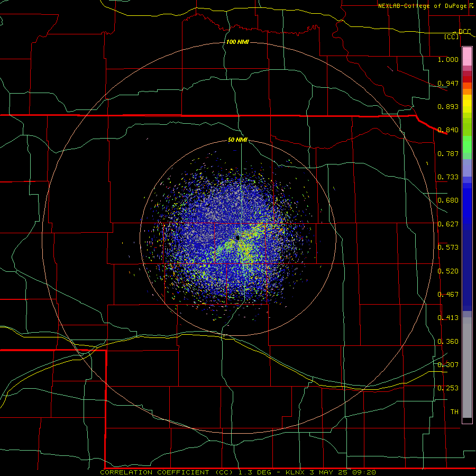
Task: Click the TH threshold label on scale
Action: pyautogui.click(x=454, y=412)
